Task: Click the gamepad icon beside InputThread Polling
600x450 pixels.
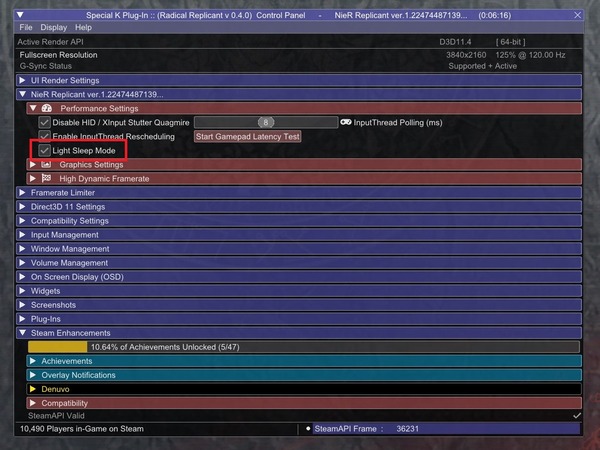Action: 346,122
